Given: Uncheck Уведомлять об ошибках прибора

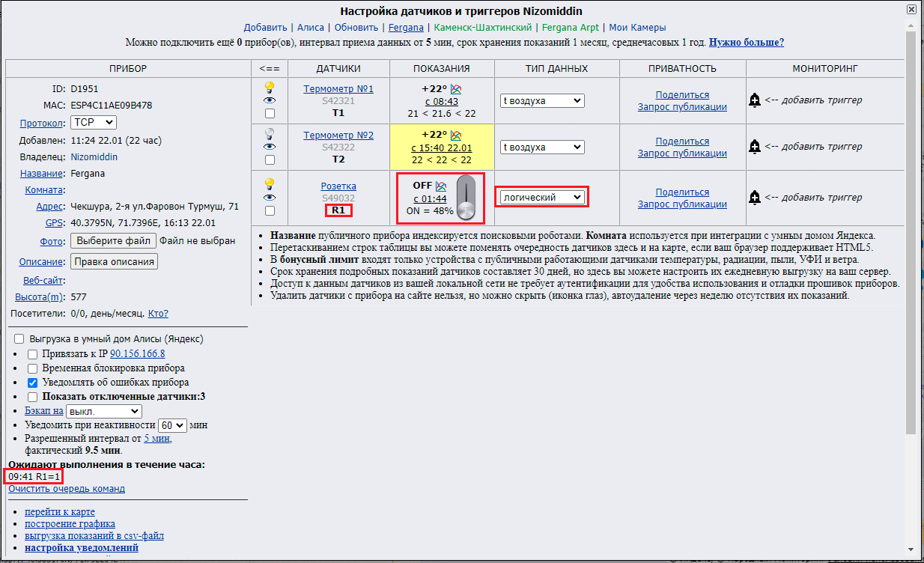Looking at the screenshot, I should (x=32, y=383).
